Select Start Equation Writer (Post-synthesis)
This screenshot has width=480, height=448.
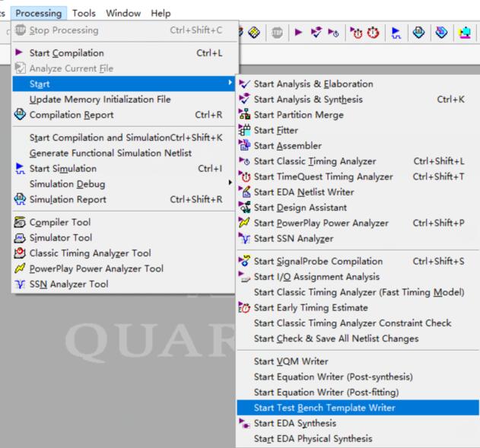[358, 377]
